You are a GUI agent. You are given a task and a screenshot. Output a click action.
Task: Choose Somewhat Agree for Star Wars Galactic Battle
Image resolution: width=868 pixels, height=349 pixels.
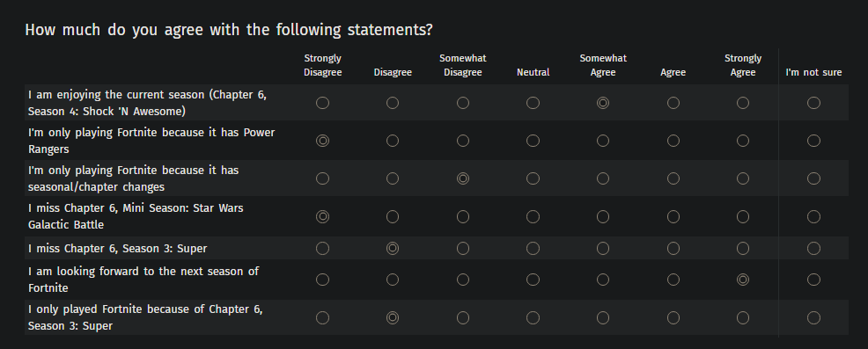pyautogui.click(x=603, y=216)
